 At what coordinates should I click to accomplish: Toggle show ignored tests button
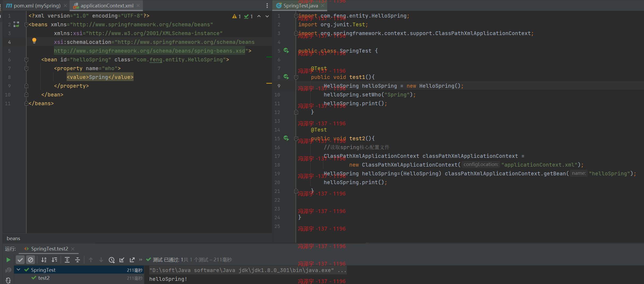31,260
